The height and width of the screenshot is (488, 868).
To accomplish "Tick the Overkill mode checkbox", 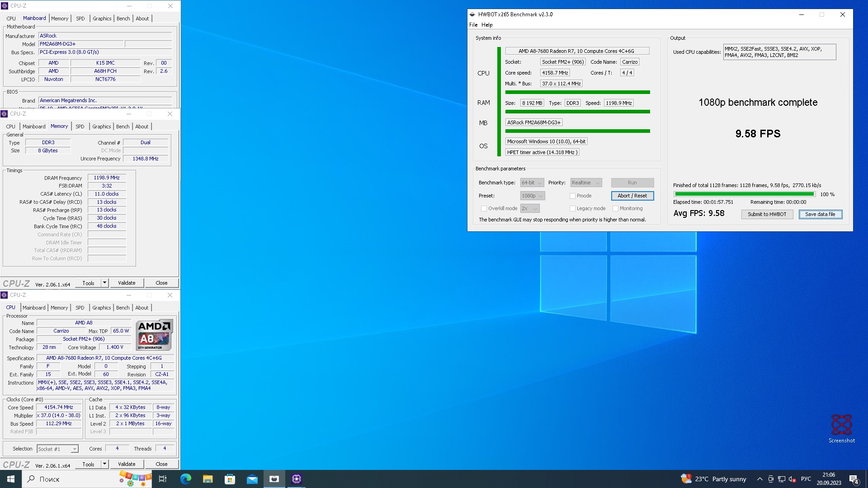I will pos(484,208).
